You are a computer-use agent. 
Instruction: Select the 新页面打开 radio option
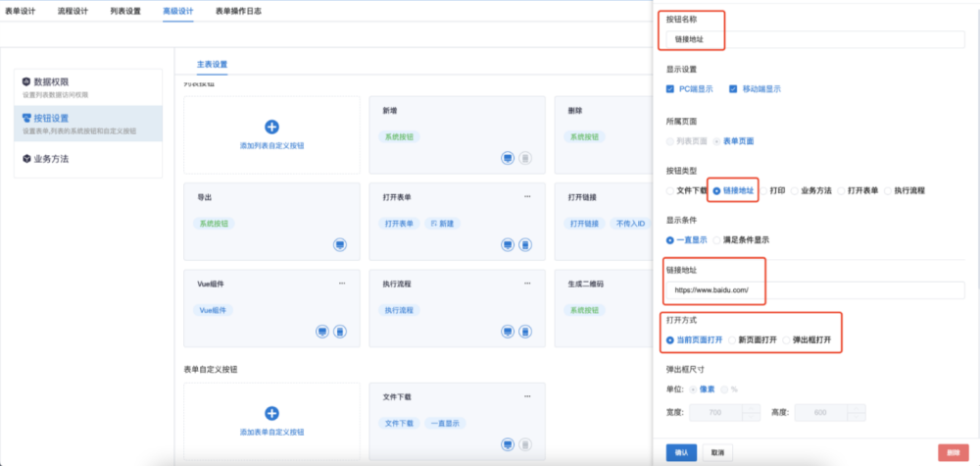click(x=731, y=339)
